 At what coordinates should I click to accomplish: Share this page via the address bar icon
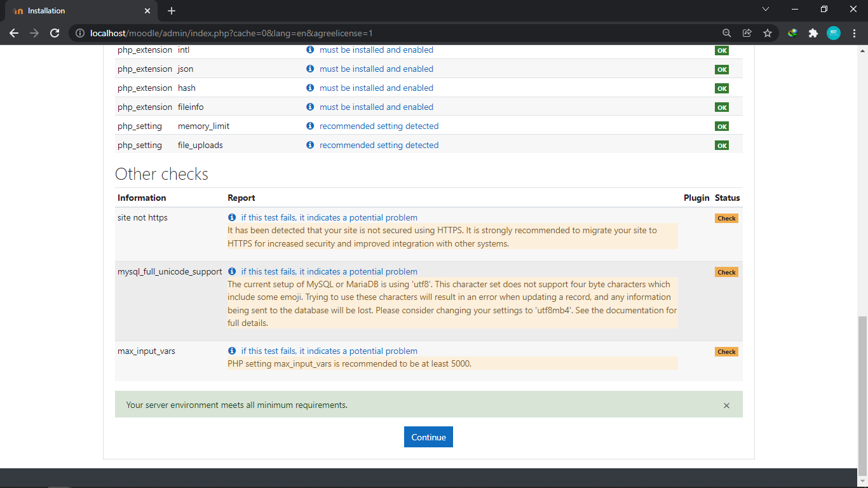[747, 33]
